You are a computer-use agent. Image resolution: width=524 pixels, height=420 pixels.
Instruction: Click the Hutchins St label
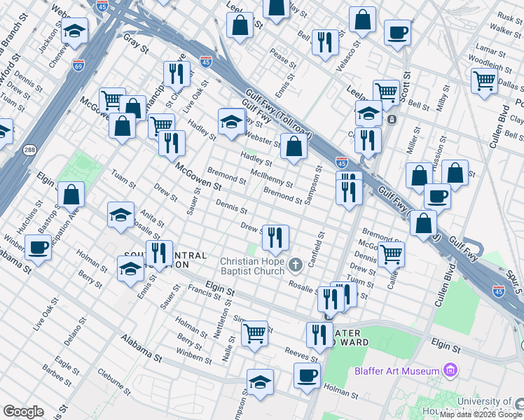29,217
